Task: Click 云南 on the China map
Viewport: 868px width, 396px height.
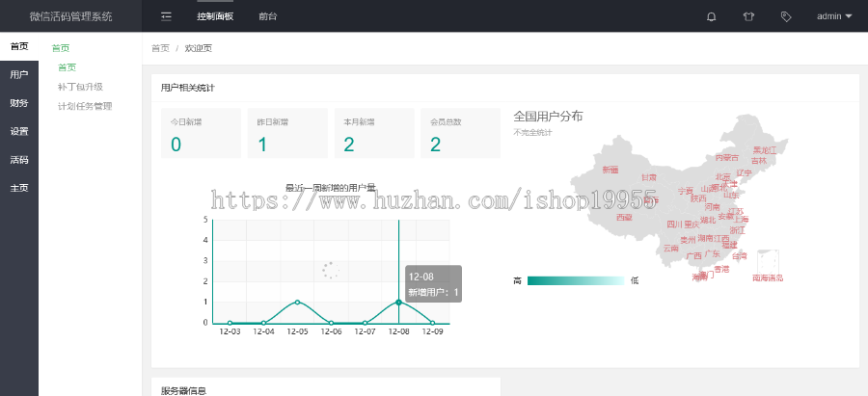Action: [x=670, y=249]
